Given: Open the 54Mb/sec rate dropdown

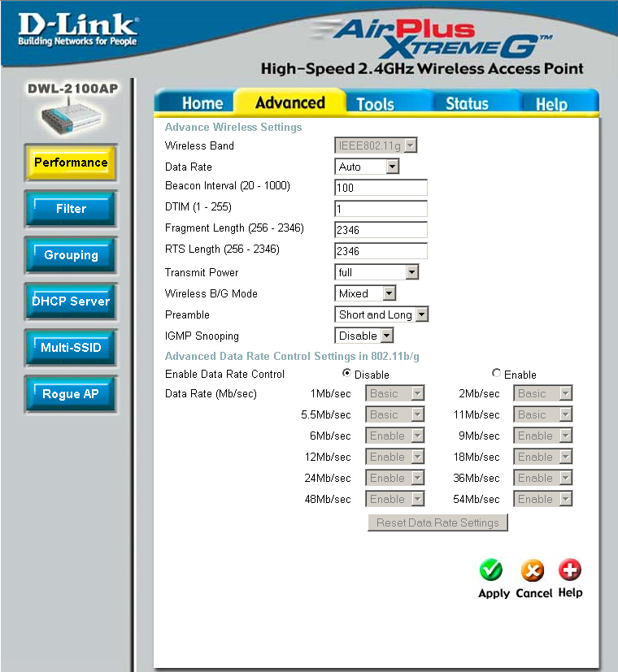Looking at the screenshot, I should pyautogui.click(x=543, y=499).
